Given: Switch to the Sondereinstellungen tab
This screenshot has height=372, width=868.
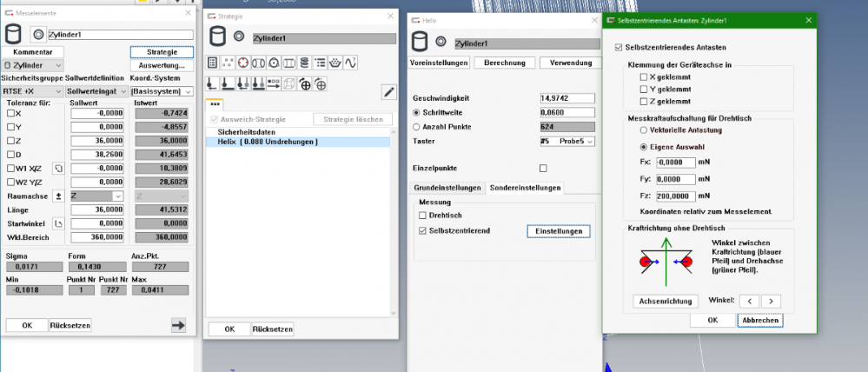Looking at the screenshot, I should click(525, 189).
